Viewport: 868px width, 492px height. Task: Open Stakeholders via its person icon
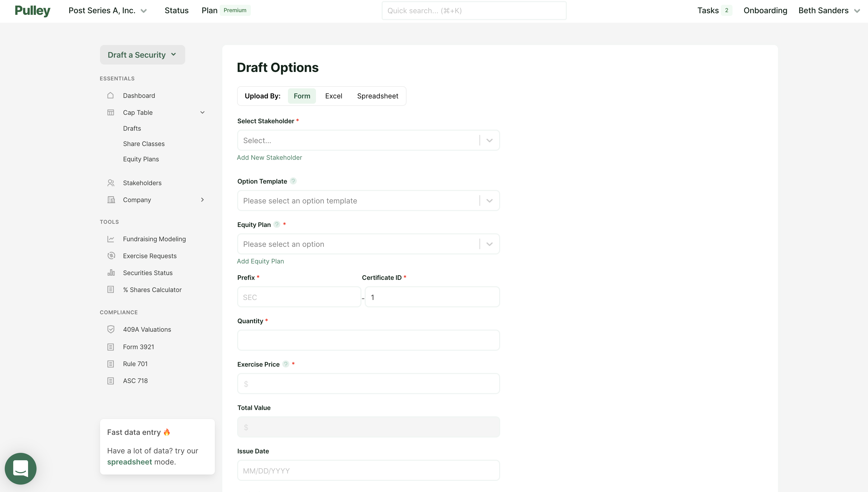coord(111,183)
